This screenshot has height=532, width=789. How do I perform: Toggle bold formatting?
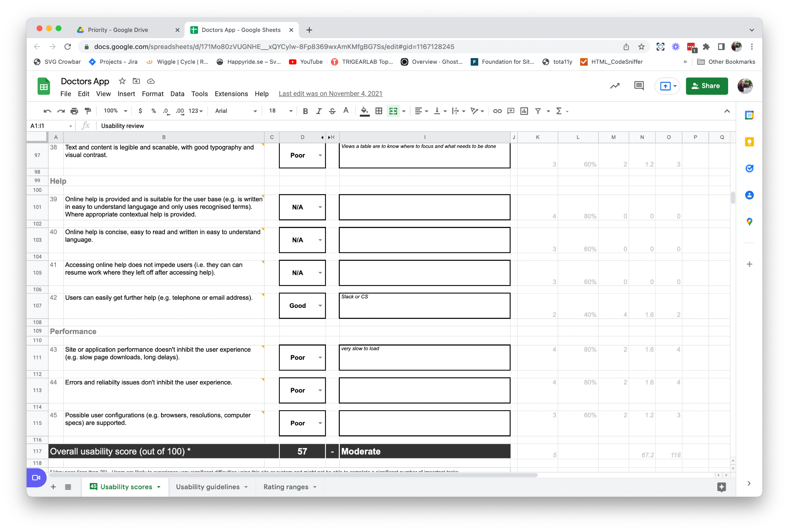pyautogui.click(x=306, y=111)
